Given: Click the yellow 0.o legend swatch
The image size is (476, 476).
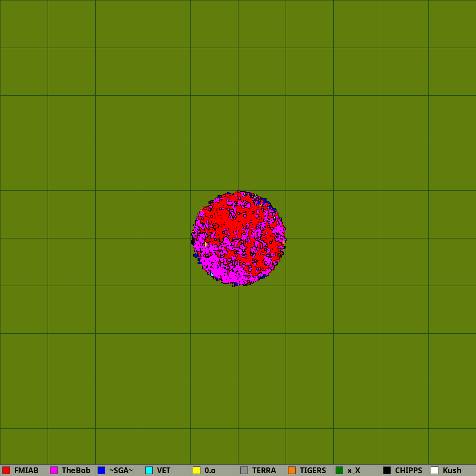Looking at the screenshot, I should click(x=197, y=470).
